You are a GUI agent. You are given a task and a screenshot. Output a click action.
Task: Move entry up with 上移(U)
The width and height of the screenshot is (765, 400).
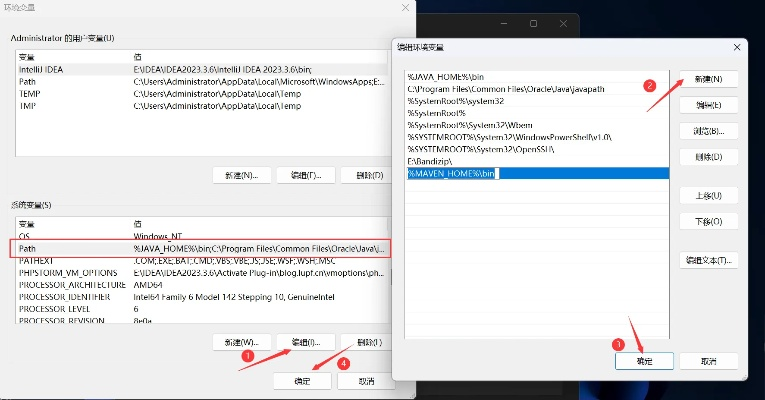click(x=708, y=194)
